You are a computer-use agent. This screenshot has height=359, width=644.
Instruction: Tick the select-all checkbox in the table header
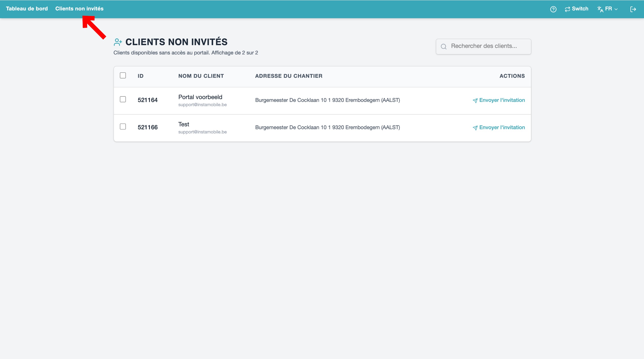click(x=123, y=75)
